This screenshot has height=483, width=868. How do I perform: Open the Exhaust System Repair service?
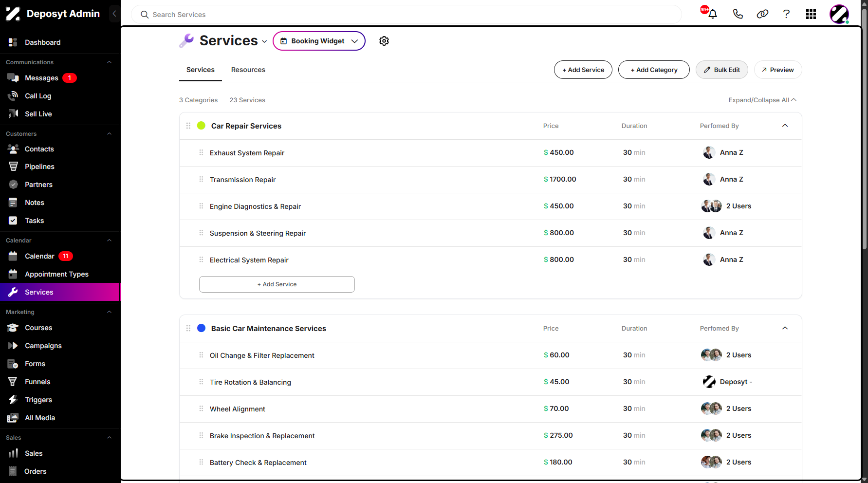[x=247, y=153]
